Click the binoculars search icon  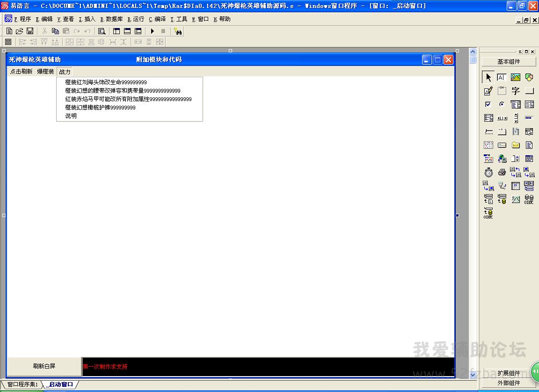pos(178,31)
